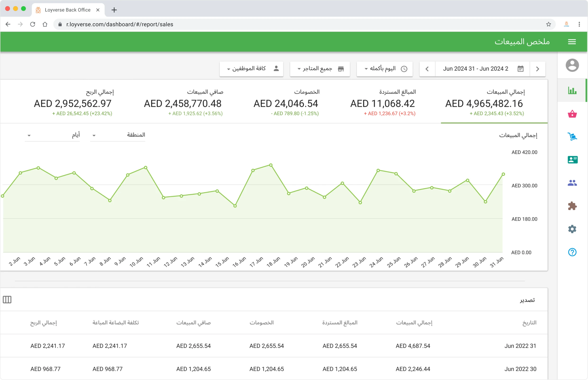Open the inventory hand-truck icon

[x=572, y=136]
